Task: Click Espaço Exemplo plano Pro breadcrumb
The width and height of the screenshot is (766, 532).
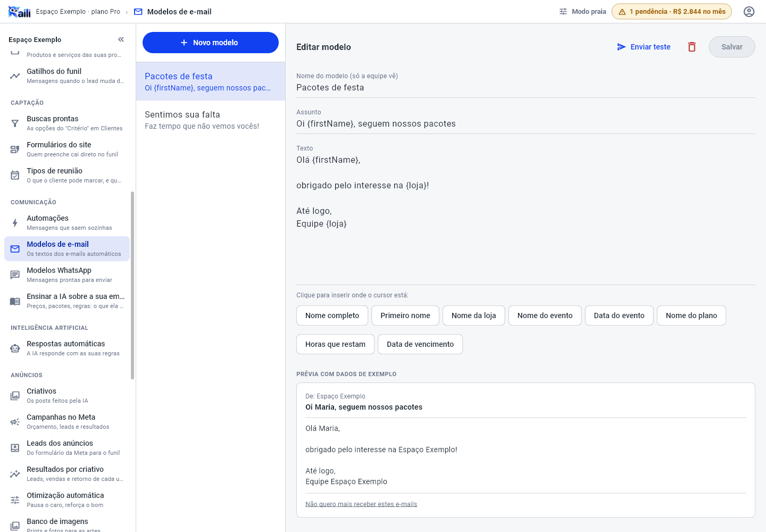Action: click(x=78, y=12)
